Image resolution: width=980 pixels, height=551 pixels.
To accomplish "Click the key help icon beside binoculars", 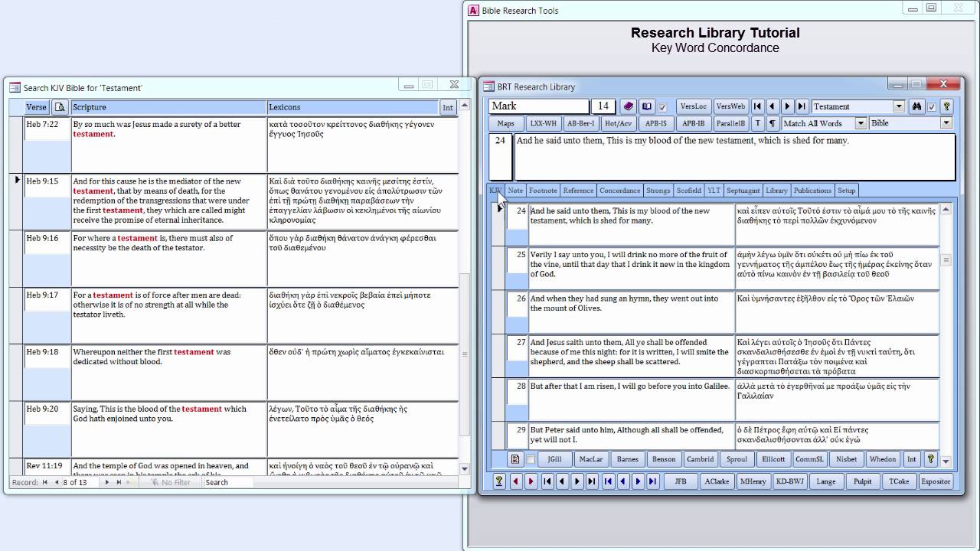I will click(x=946, y=106).
